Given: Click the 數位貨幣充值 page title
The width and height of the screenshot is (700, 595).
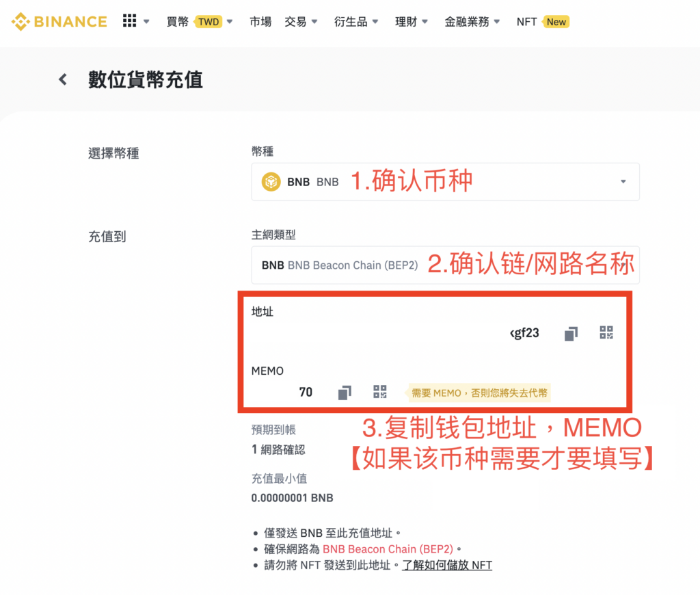Looking at the screenshot, I should (146, 80).
